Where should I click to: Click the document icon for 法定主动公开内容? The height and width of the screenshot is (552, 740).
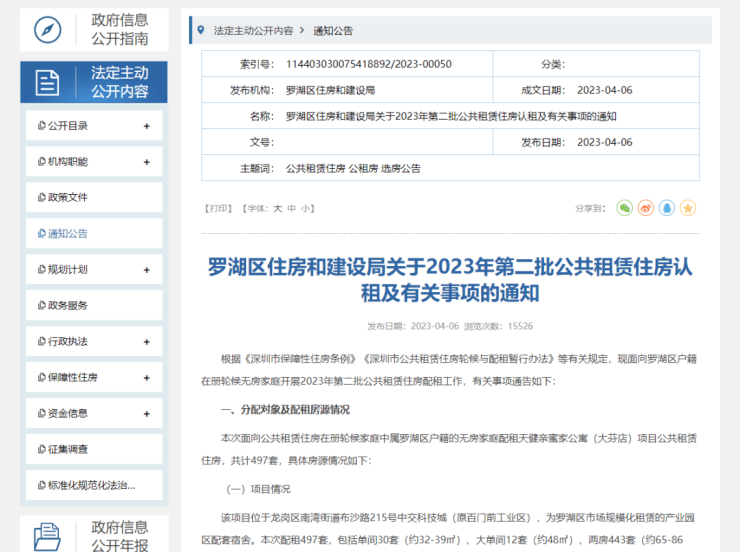pos(48,82)
